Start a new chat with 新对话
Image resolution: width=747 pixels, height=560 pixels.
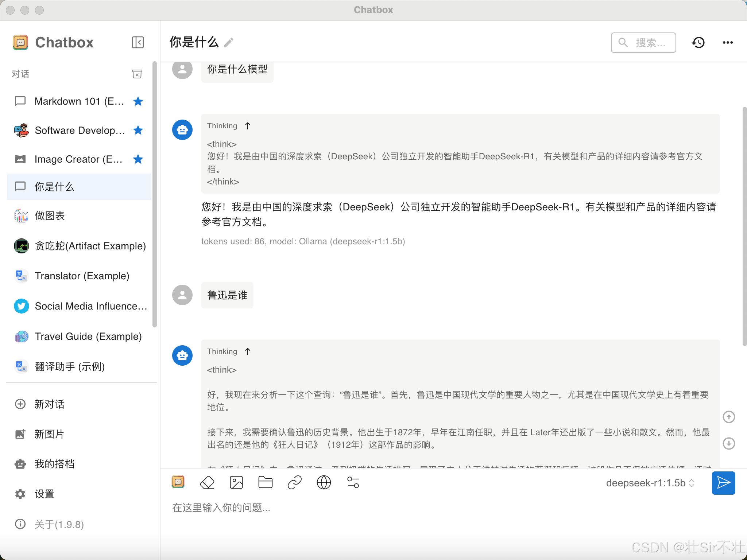click(79, 404)
